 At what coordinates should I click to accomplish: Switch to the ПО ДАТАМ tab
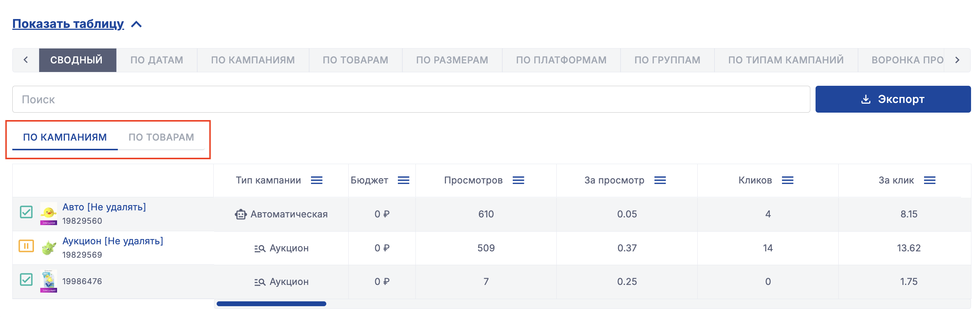156,60
